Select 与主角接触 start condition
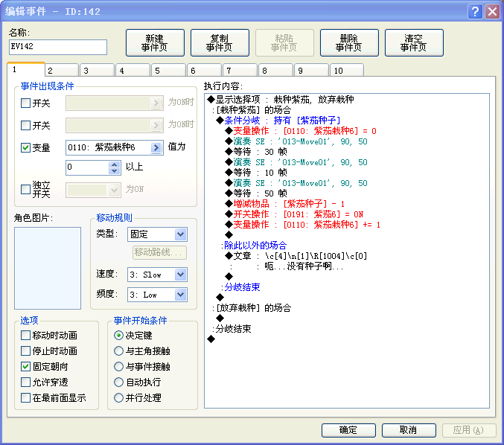The width and height of the screenshot is (504, 445). pyautogui.click(x=118, y=350)
